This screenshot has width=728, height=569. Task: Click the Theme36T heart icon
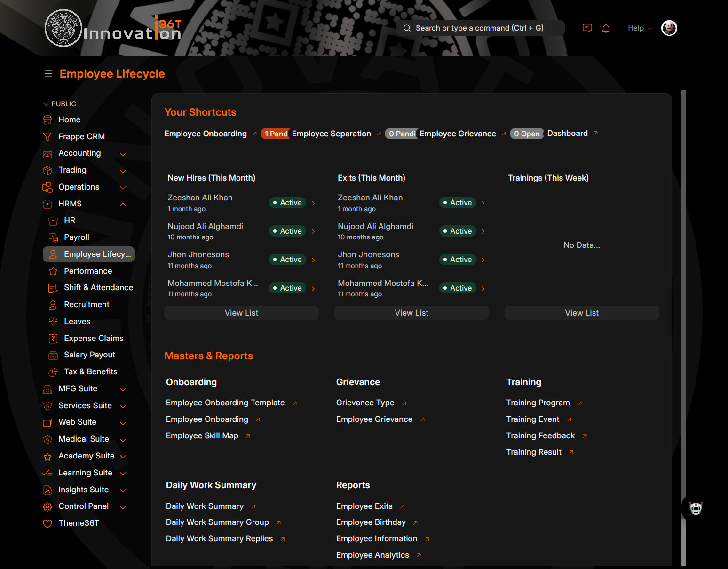pos(47,523)
